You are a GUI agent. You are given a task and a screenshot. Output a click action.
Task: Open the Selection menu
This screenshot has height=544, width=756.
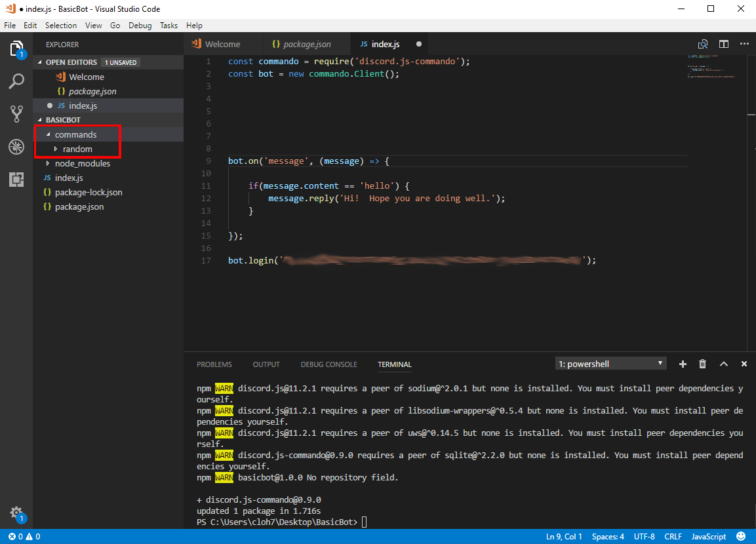[61, 26]
